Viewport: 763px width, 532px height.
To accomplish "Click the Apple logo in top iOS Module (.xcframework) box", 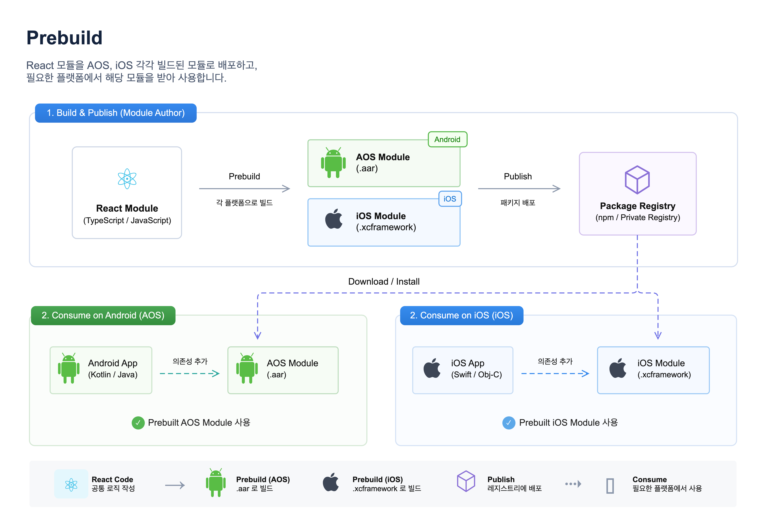I will [334, 219].
